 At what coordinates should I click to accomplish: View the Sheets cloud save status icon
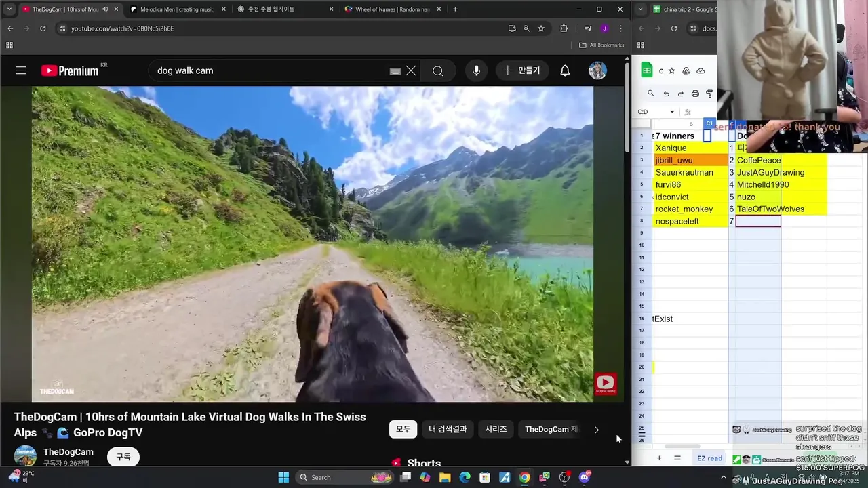[x=701, y=70]
